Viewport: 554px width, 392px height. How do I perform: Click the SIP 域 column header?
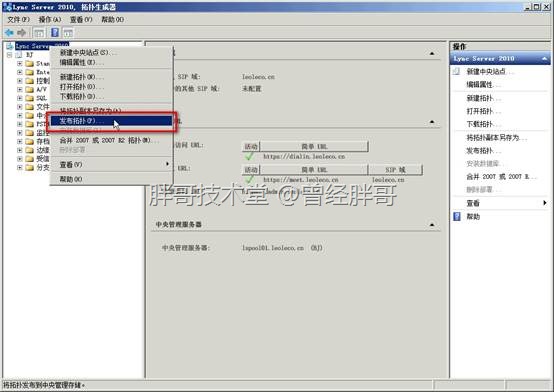coord(395,170)
